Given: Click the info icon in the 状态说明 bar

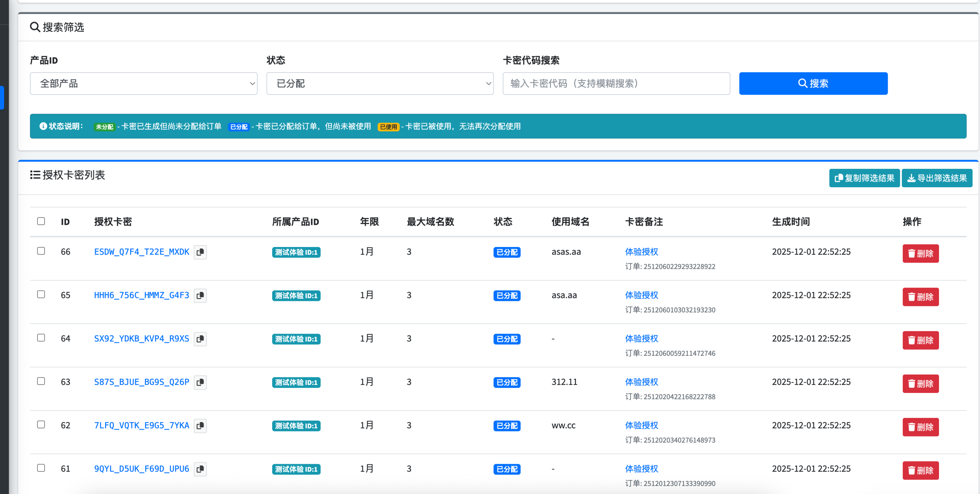Looking at the screenshot, I should click(42, 126).
